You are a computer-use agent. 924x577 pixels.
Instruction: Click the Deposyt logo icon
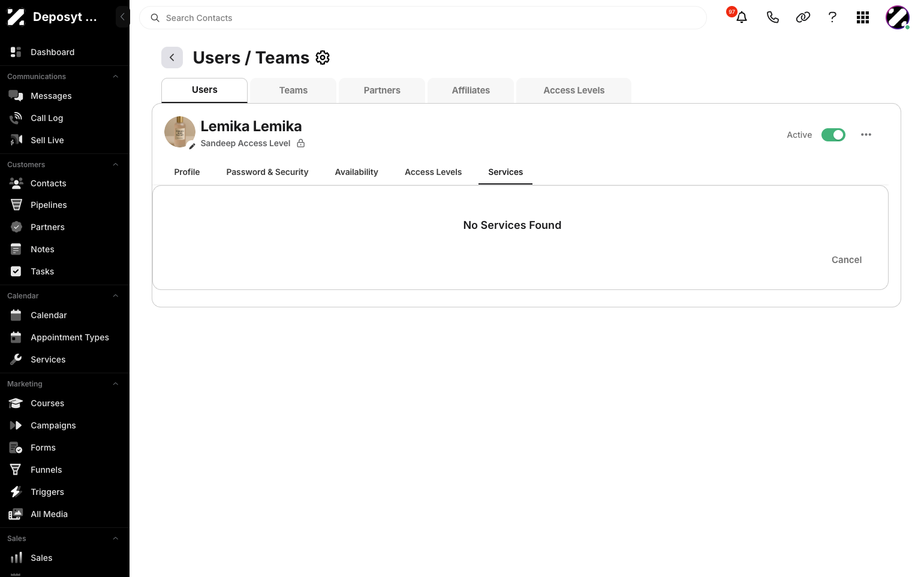coord(16,17)
